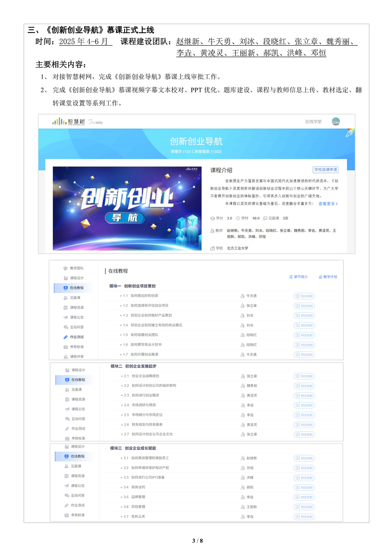This screenshot has width=392, height=555.
Task: Preview video for 1.6 如何撰写商业计划书
Action: (304, 345)
